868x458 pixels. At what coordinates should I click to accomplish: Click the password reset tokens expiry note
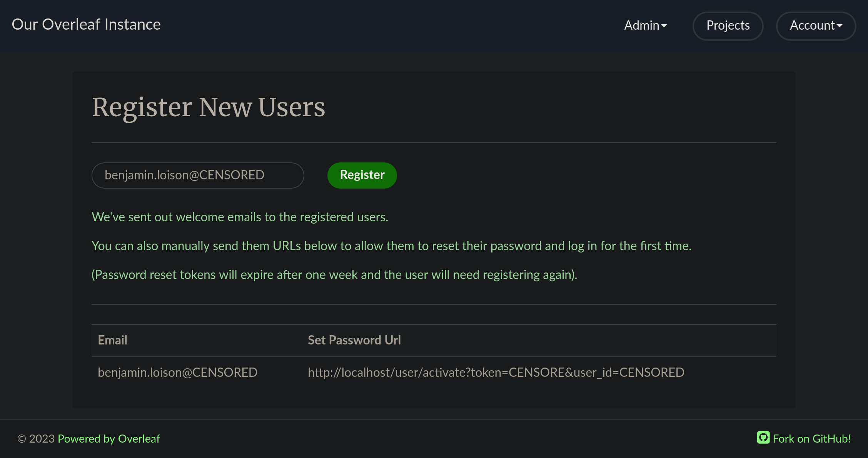(334, 275)
